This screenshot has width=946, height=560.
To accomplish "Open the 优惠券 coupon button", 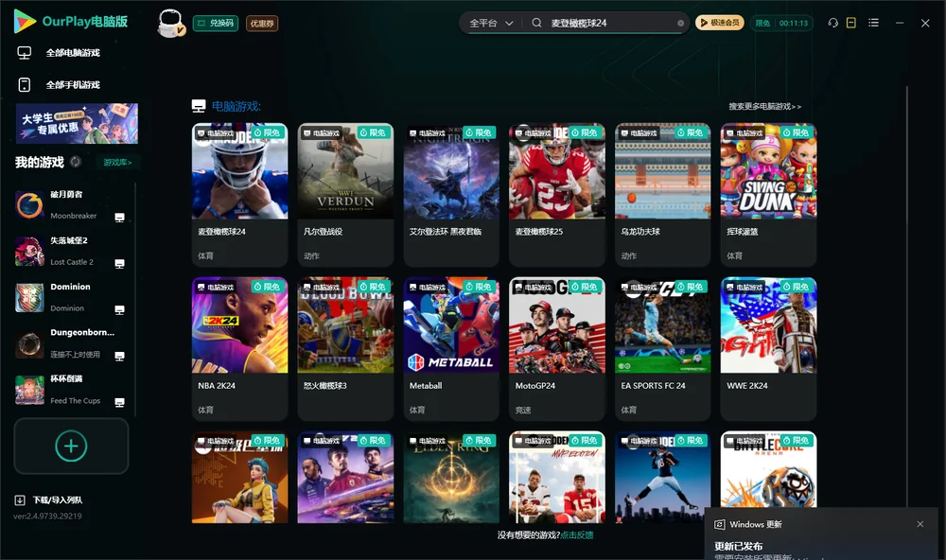I will (x=262, y=23).
